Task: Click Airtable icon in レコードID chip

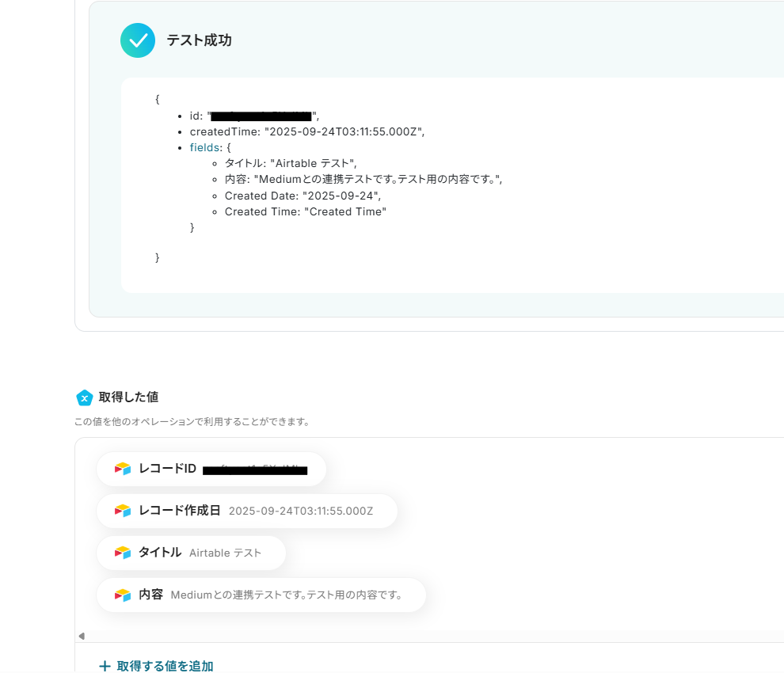Action: pos(123,469)
